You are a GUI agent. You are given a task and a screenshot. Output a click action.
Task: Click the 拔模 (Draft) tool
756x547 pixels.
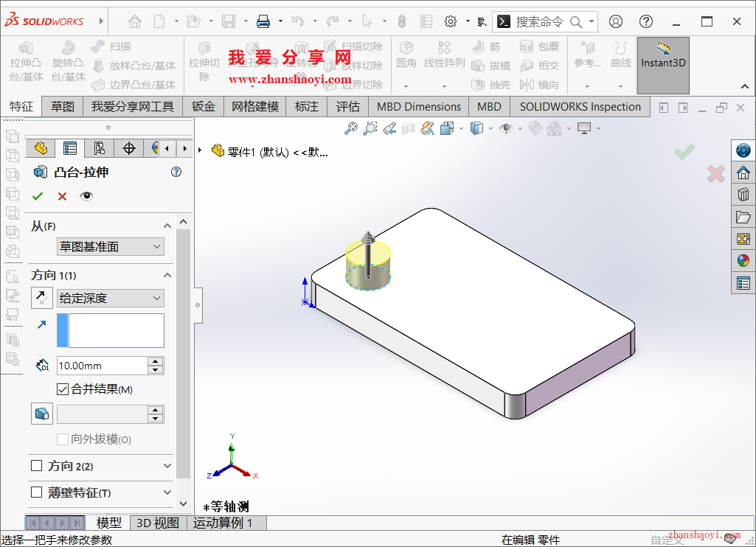point(491,66)
